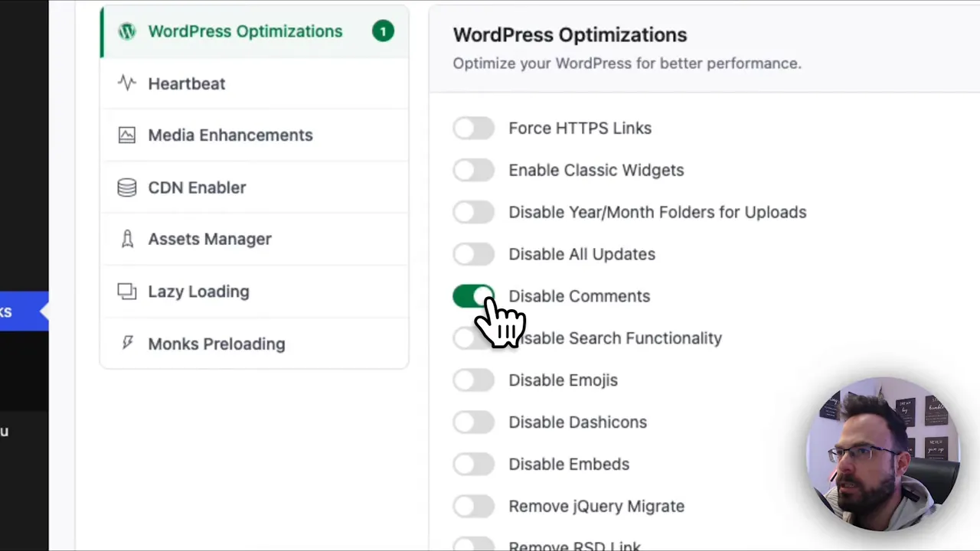The height and width of the screenshot is (551, 980).
Task: Enable the Remove jQuery Migrate toggle
Action: [x=473, y=506]
